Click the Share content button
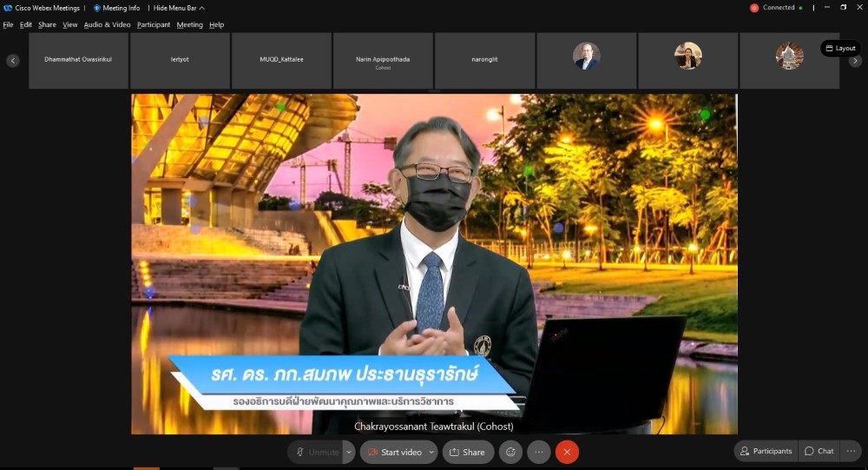This screenshot has width=868, height=470. click(x=468, y=452)
